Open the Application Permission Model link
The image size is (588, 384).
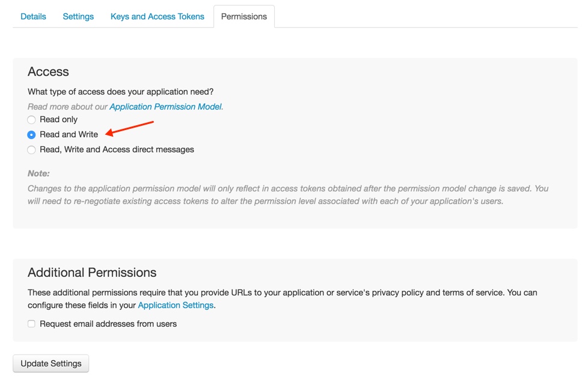pos(166,107)
